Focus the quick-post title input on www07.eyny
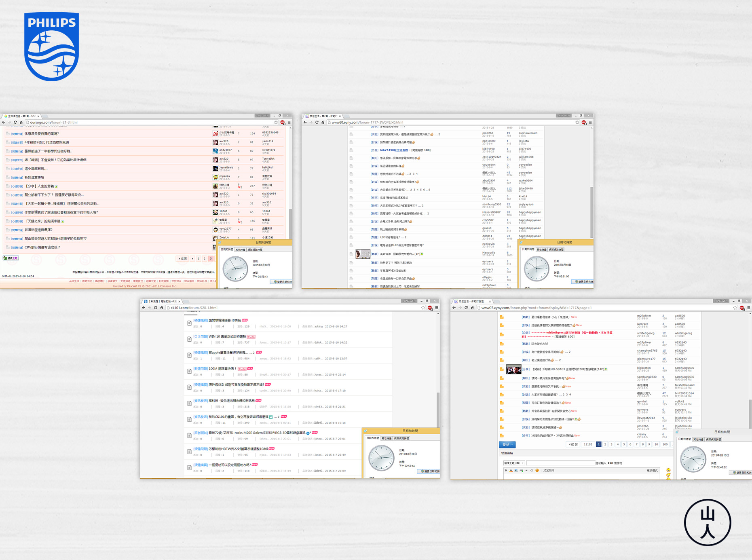752x560 pixels. coord(561,463)
